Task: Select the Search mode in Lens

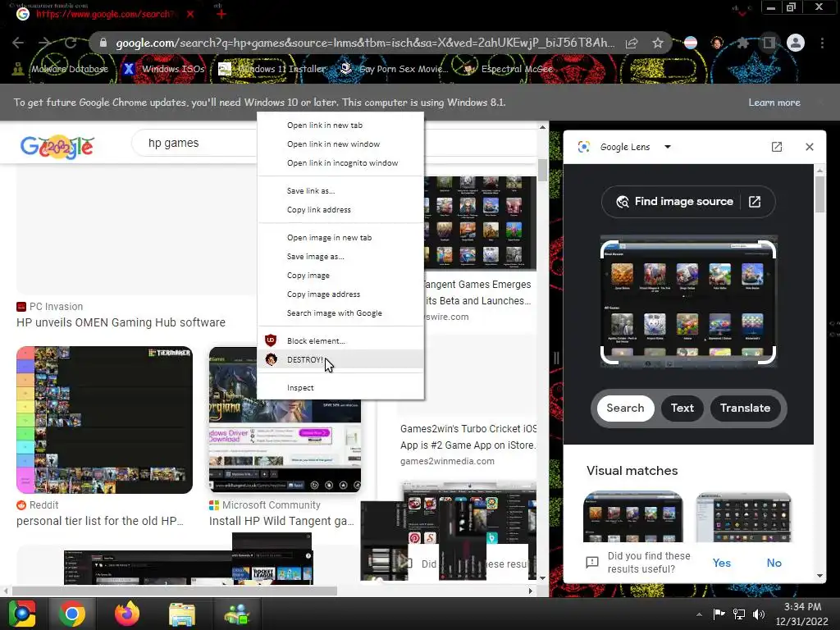Action: pos(625,409)
